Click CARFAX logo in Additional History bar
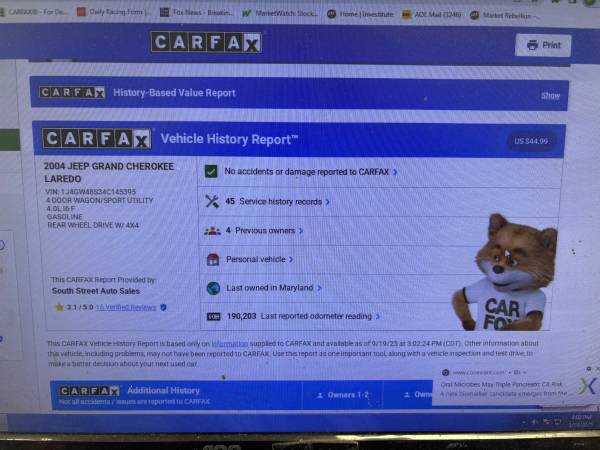The width and height of the screenshot is (600, 450). 89,391
